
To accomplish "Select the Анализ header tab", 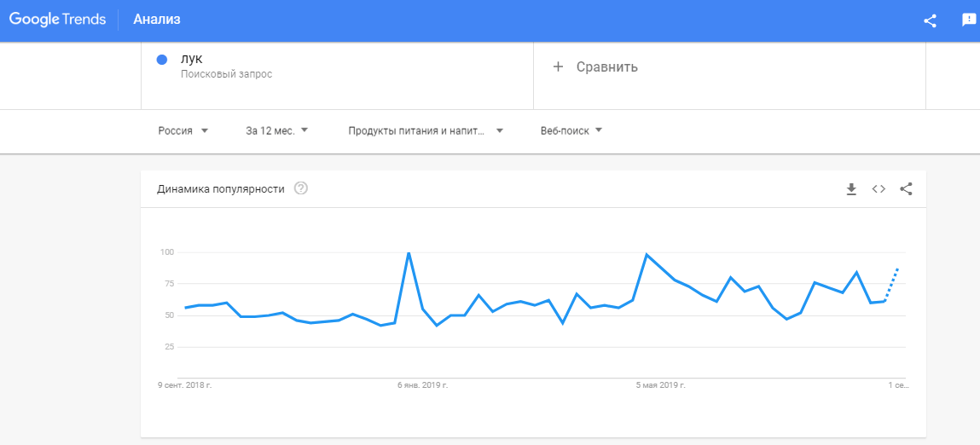I will (x=157, y=20).
